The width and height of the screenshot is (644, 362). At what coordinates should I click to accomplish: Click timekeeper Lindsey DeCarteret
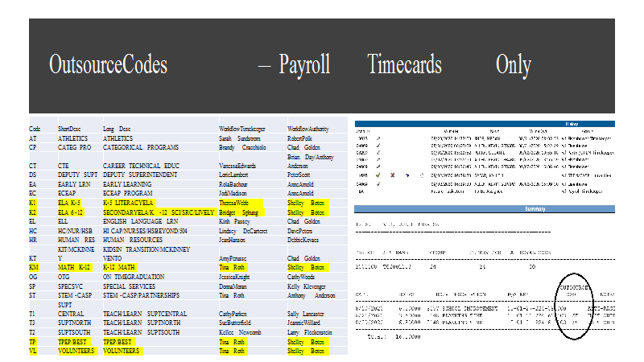click(243, 231)
